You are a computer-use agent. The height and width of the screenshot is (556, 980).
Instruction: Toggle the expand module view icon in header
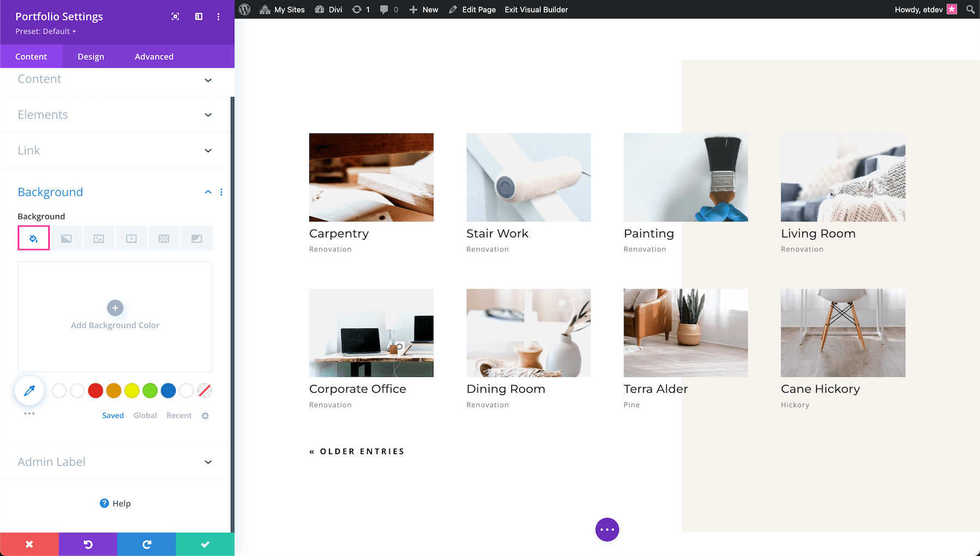pyautogui.click(x=175, y=16)
